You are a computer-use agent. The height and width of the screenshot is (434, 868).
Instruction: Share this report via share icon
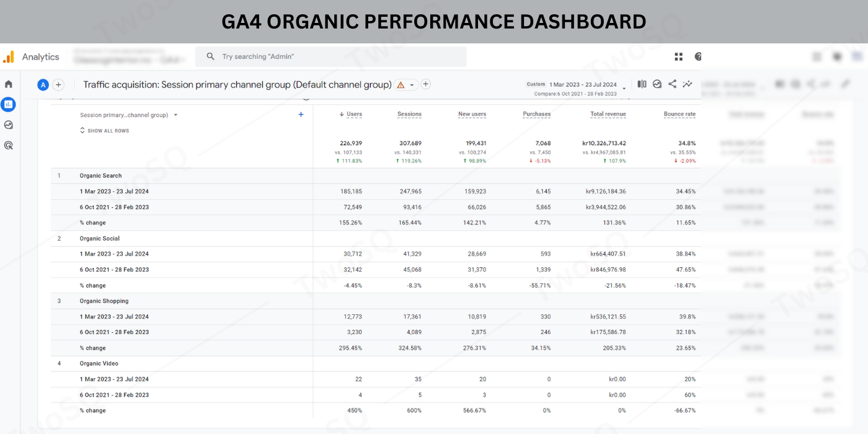click(x=672, y=84)
